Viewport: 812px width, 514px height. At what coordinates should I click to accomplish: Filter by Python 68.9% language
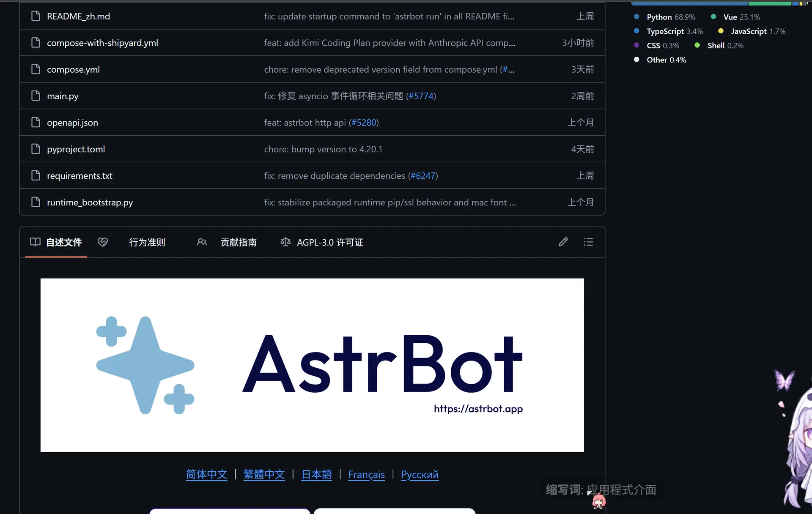click(664, 17)
